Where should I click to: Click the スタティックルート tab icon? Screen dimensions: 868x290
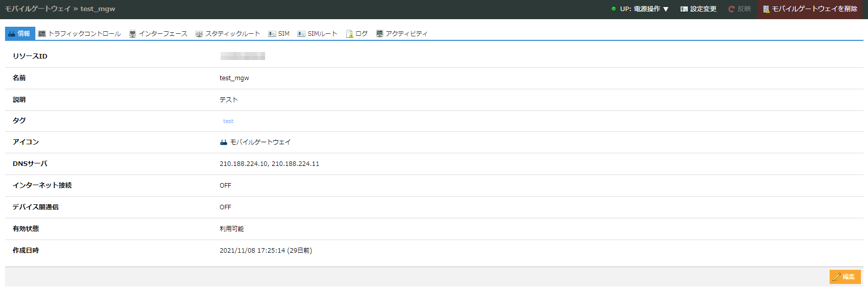point(199,34)
